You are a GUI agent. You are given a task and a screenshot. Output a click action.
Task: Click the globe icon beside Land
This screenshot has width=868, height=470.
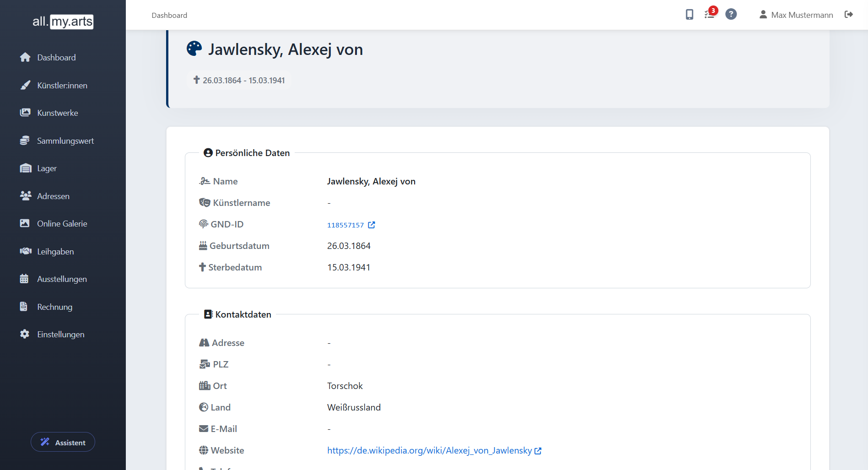tap(204, 407)
